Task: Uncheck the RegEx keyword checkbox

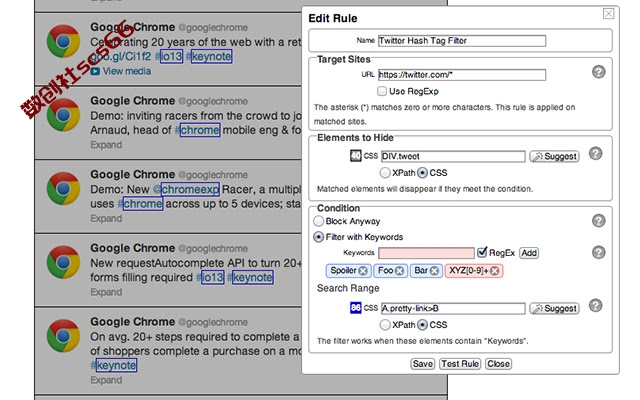Action: [482, 252]
